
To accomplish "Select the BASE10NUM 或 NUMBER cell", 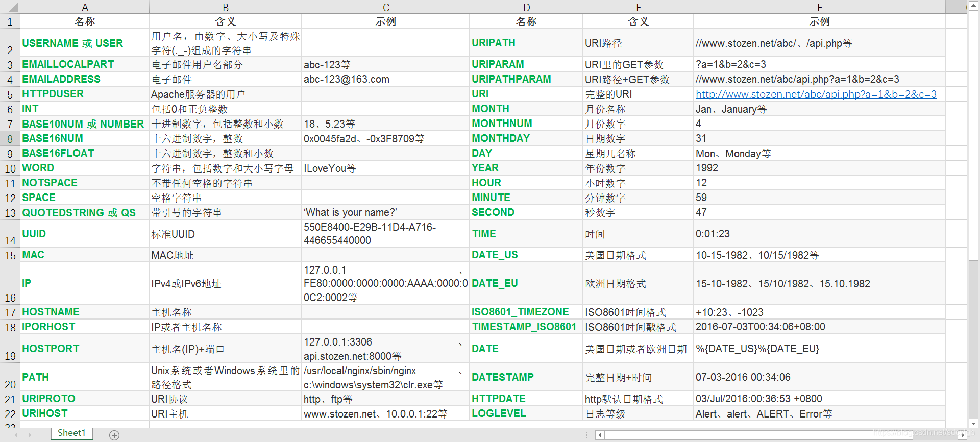I will pos(85,124).
